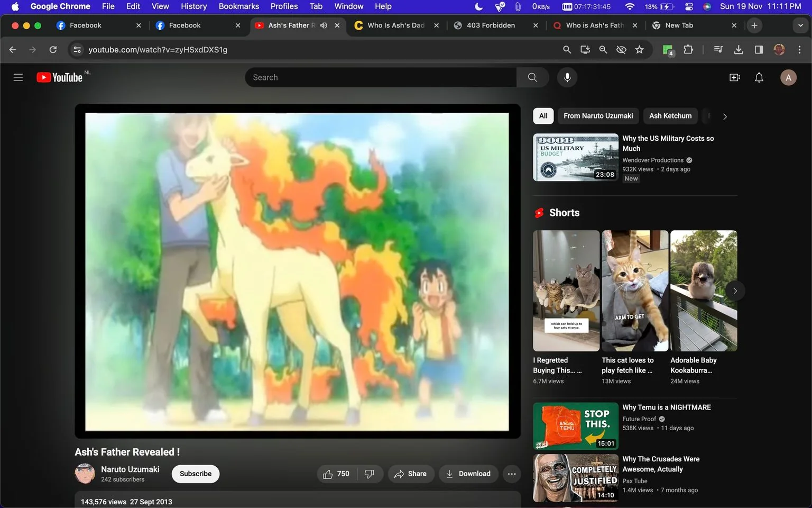Open the Profiles menu

coord(284,6)
